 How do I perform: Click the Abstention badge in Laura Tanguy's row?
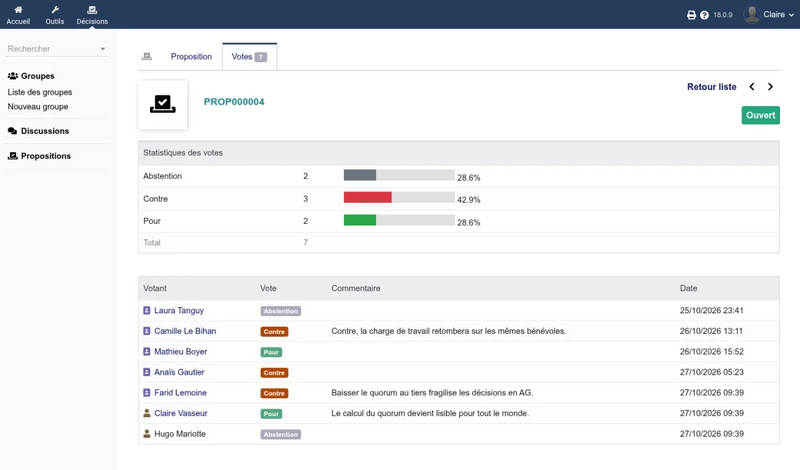click(x=281, y=311)
